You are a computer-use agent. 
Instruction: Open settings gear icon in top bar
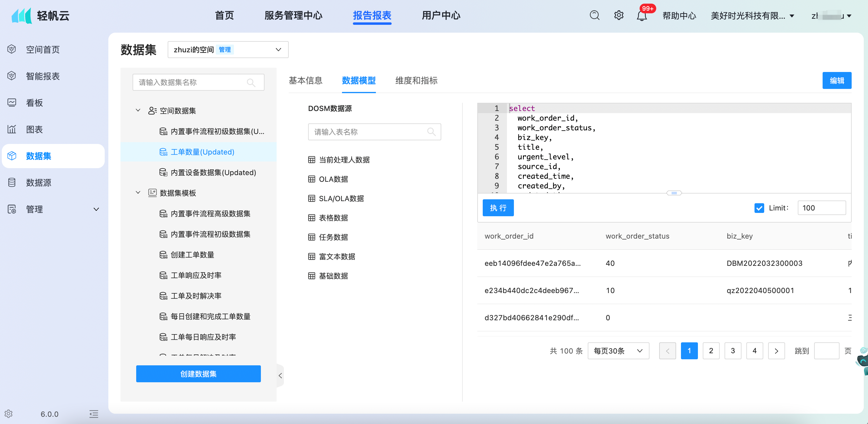[x=618, y=15]
